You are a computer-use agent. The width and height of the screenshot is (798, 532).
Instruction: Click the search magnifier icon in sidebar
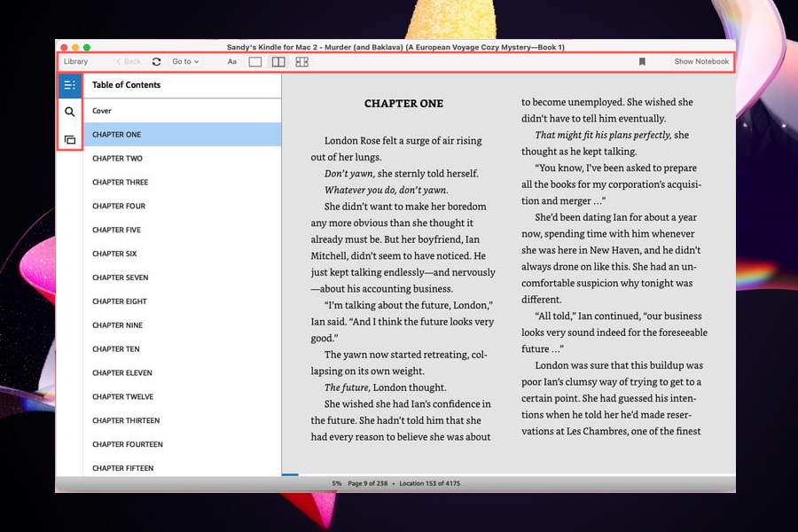69,112
